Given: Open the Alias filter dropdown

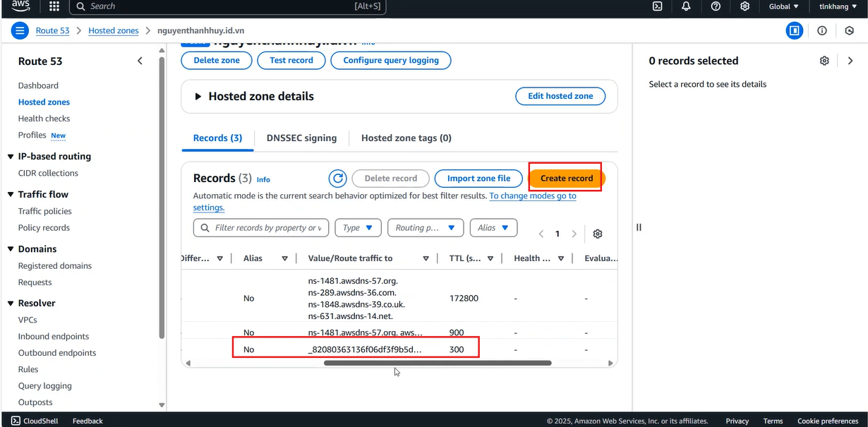Looking at the screenshot, I should 493,228.
